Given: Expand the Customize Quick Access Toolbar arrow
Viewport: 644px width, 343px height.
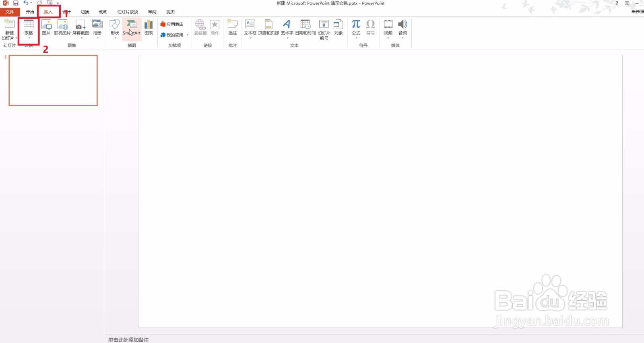Looking at the screenshot, I should 58,3.
